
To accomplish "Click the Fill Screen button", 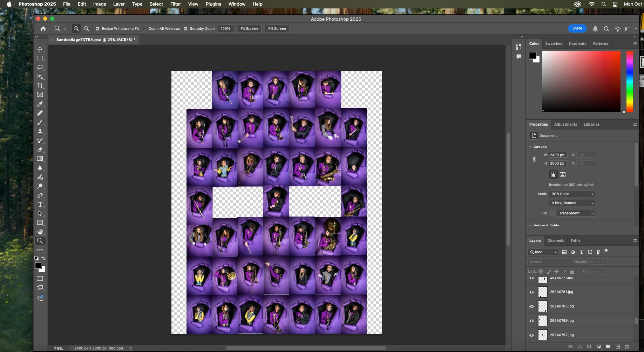I will tap(277, 29).
